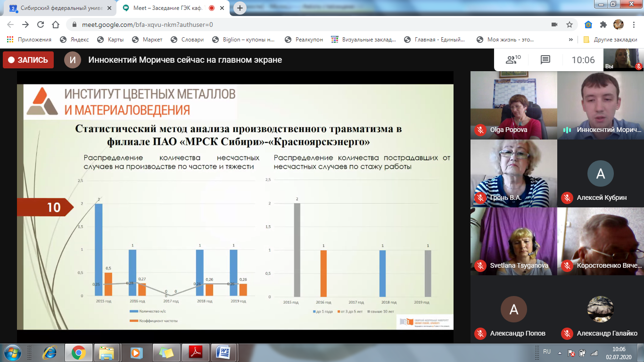This screenshot has width=644, height=362.
Task: Open the Моя жизнь bookmark
Action: coord(505,40)
